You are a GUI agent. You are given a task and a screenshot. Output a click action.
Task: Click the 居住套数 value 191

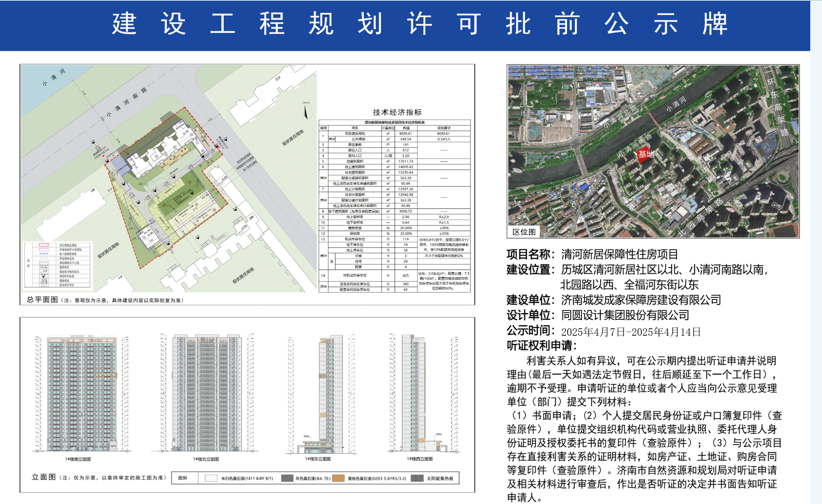pos(406,144)
